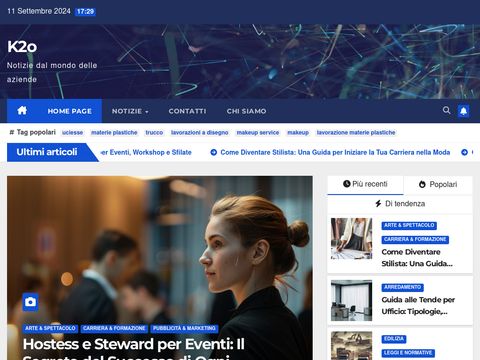Click the arrow icon before Come Diventare Stilista ticker
480x360 pixels.
(x=214, y=152)
